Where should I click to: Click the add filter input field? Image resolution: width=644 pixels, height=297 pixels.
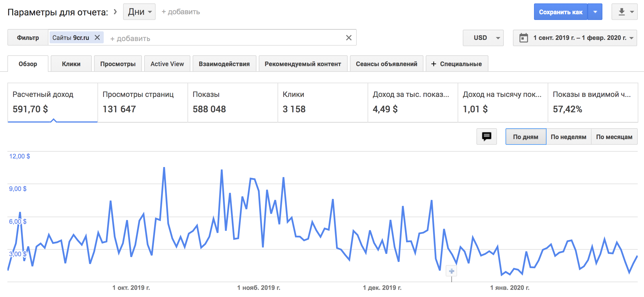(222, 38)
